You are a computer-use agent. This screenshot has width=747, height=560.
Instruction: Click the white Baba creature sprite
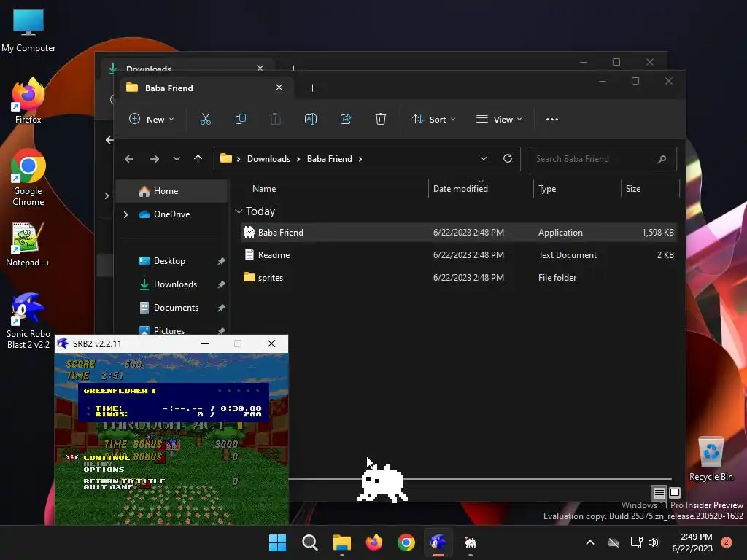(x=382, y=483)
